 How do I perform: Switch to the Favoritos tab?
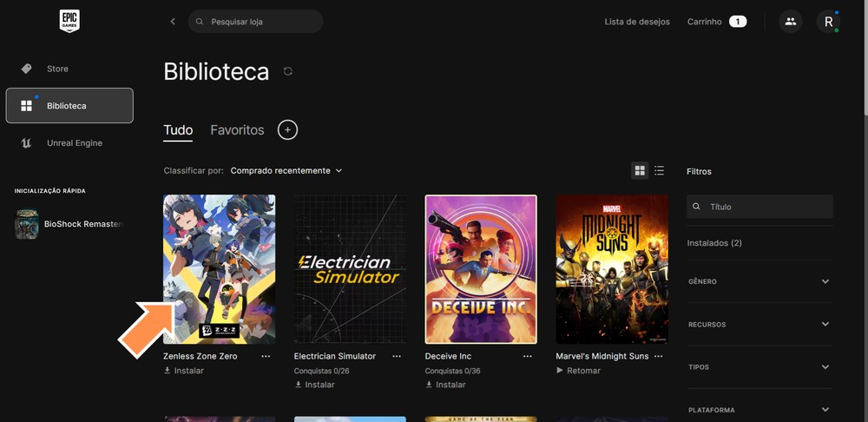pos(237,130)
